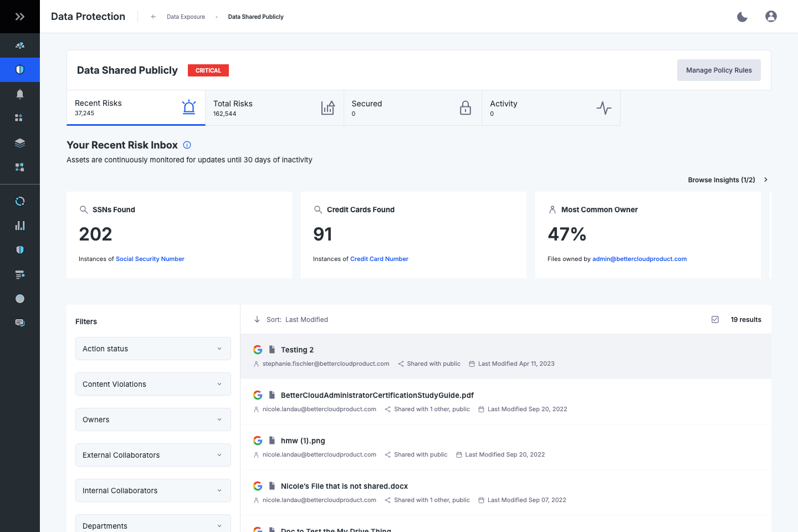This screenshot has width=798, height=532.
Task: Click Browse Insights next chevron
Action: pos(766,180)
